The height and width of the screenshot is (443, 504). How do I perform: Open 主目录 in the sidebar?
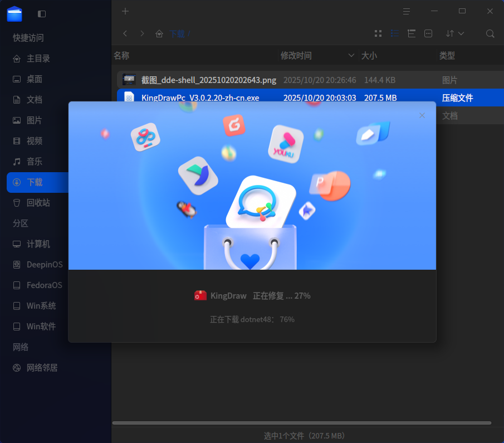[x=38, y=59]
